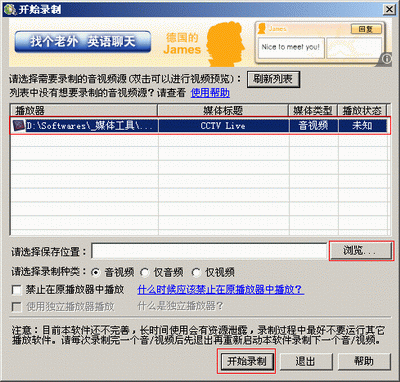The width and height of the screenshot is (400, 382).
Task: Select the 仅音频 radio option
Action: pyautogui.click(x=145, y=272)
